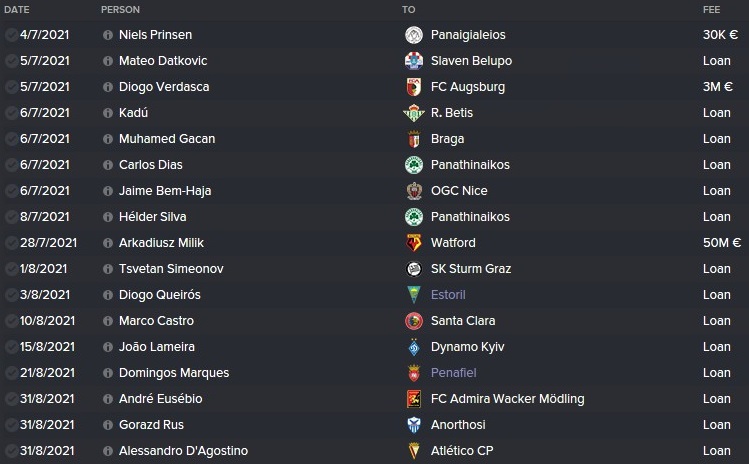Viewport: 749px width, 464px height.
Task: Select the FC Admira Wacker Mödling club name
Action: point(507,399)
